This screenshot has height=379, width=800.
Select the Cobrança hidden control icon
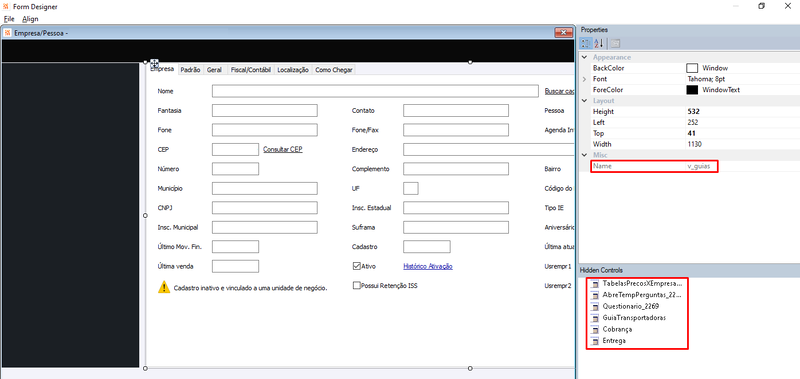coord(594,329)
